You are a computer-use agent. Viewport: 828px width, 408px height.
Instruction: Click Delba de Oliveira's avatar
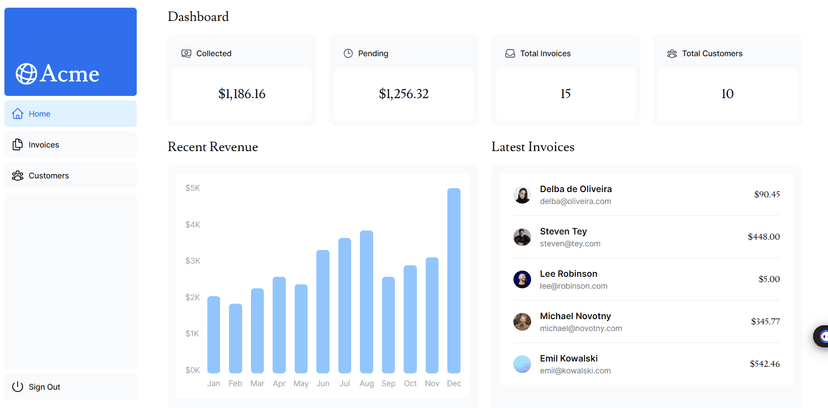(x=522, y=195)
